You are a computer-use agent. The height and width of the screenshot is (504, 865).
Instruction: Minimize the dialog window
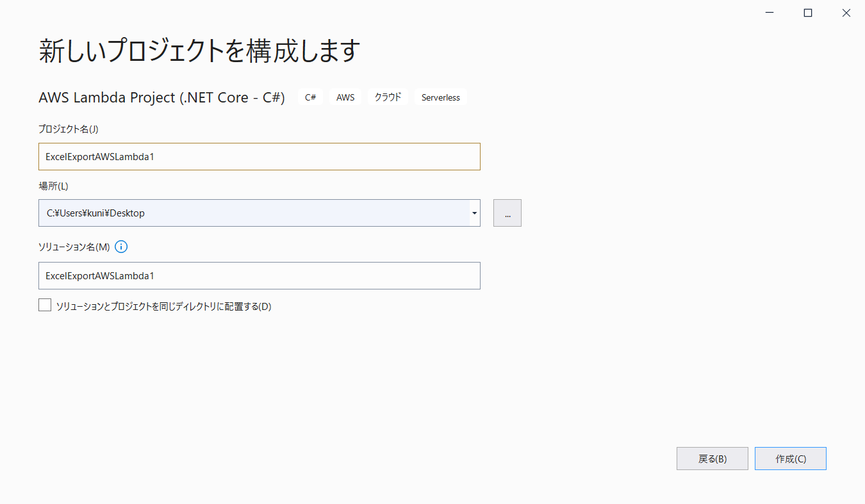click(x=770, y=13)
